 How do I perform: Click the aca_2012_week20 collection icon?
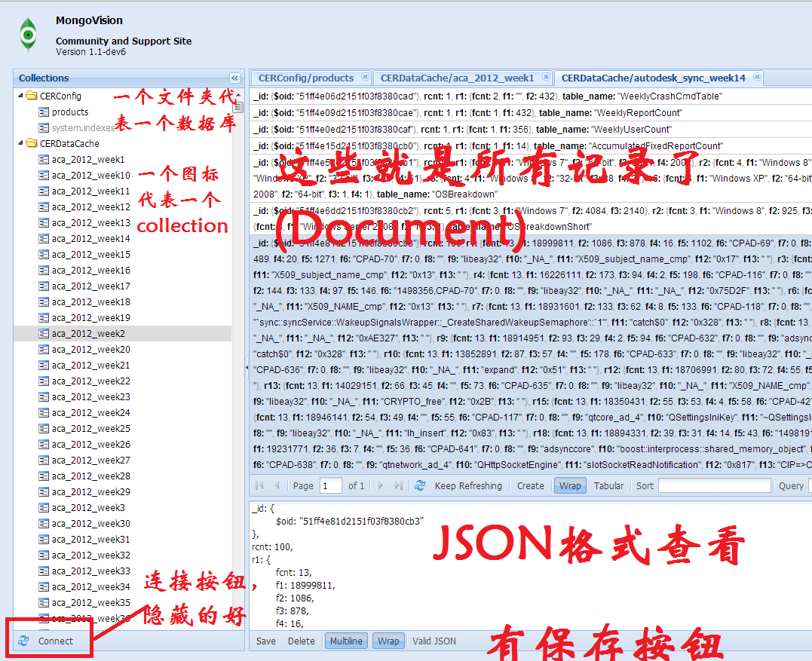pos(44,350)
